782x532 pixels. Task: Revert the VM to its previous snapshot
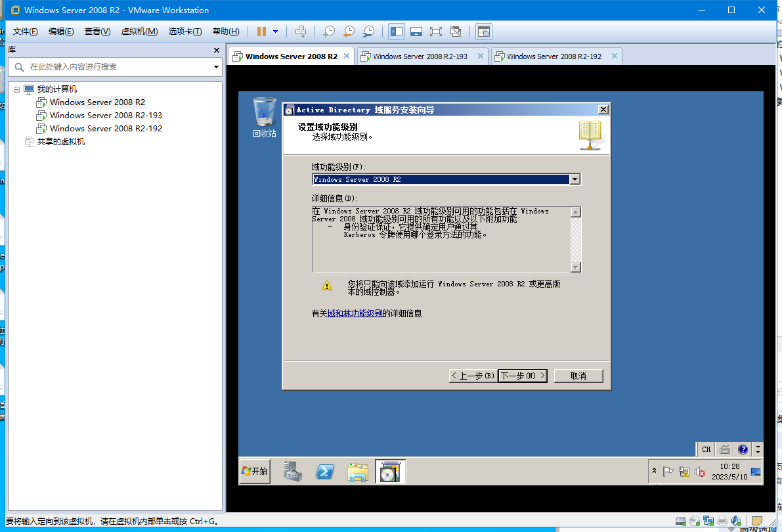pyautogui.click(x=349, y=32)
